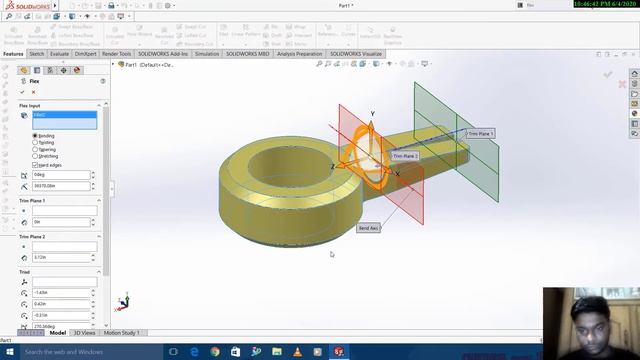640x360 pixels.
Task: Click the SOLIDWORKS logo
Action: 28,6
